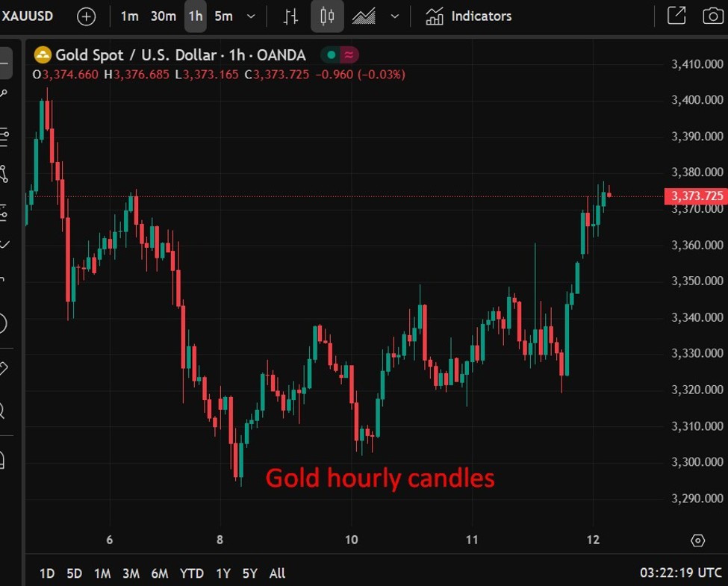Expand the time interval dropdown arrow
The height and width of the screenshot is (586, 728).
click(x=251, y=16)
